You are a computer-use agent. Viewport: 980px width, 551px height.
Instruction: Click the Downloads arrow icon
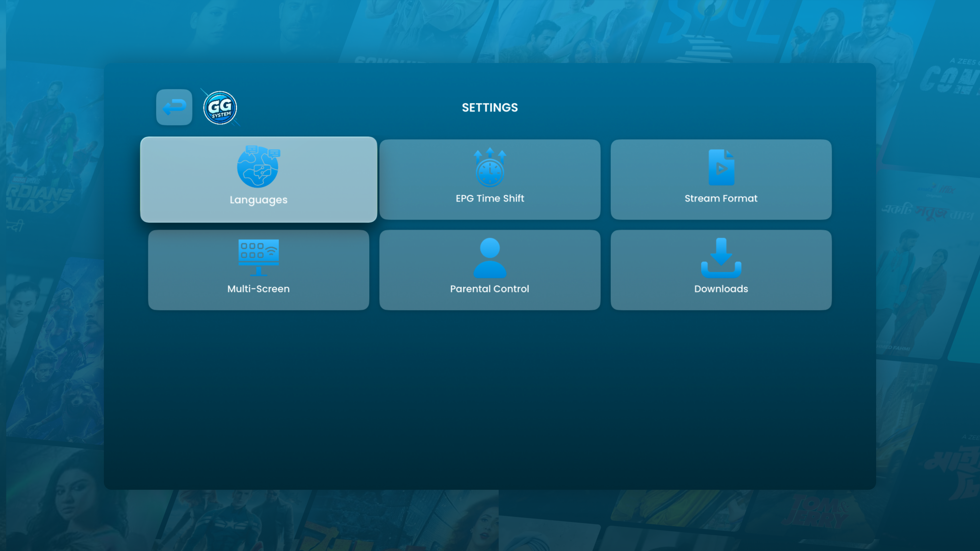(x=721, y=258)
